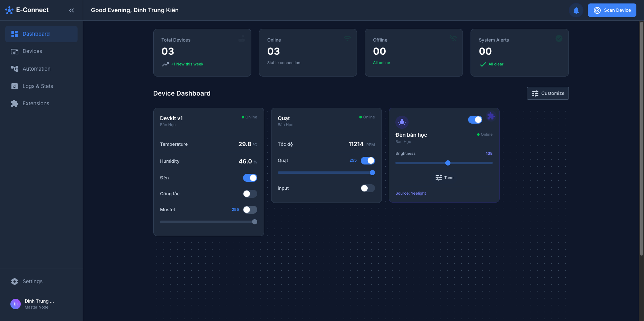Open the Devices page

[x=32, y=51]
